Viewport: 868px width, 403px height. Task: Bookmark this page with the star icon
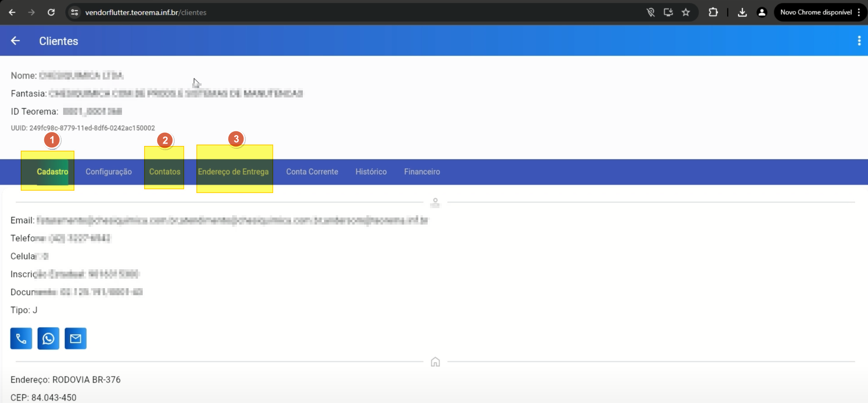point(686,12)
